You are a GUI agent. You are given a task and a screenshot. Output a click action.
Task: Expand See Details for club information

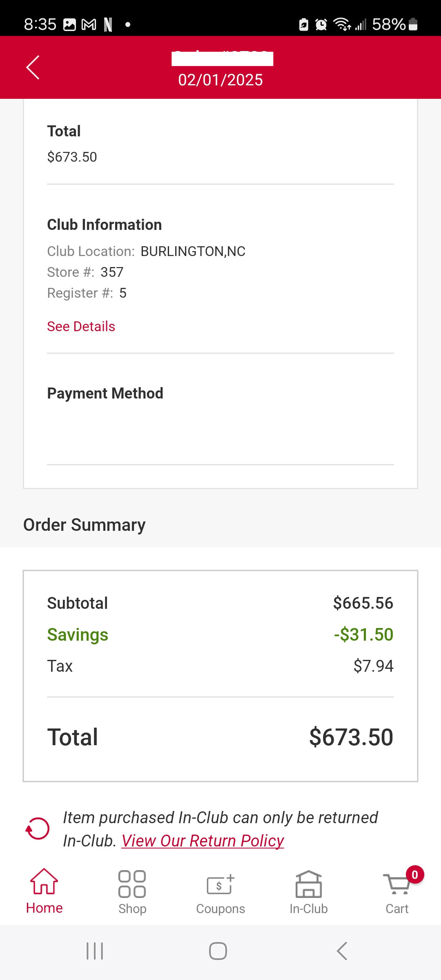81,326
